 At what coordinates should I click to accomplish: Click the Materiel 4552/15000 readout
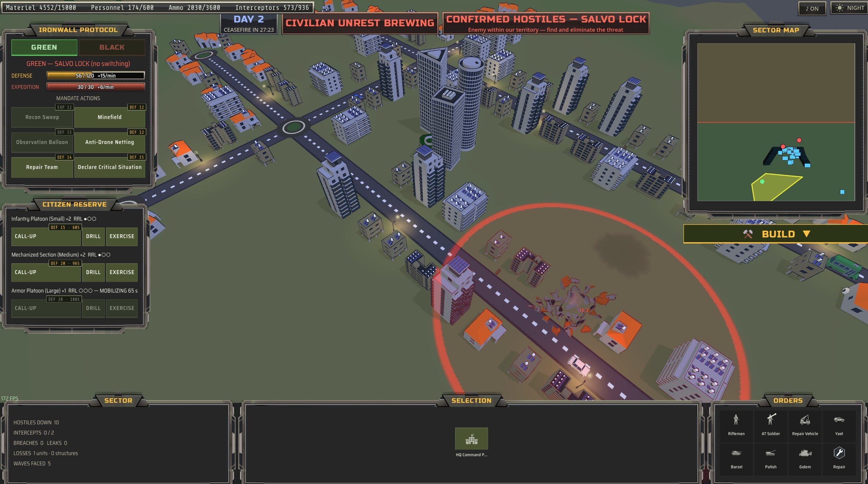coord(41,8)
